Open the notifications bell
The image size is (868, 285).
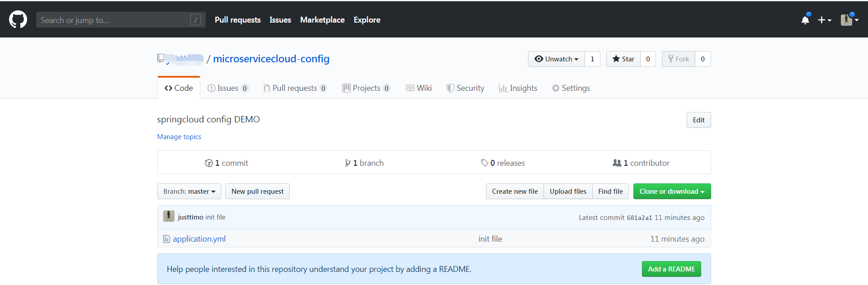click(x=805, y=20)
